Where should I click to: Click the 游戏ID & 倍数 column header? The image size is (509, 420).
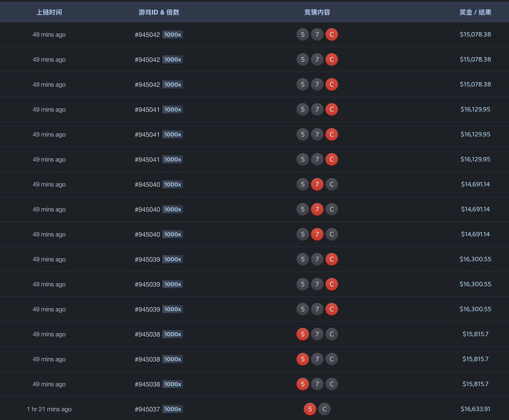point(159,12)
